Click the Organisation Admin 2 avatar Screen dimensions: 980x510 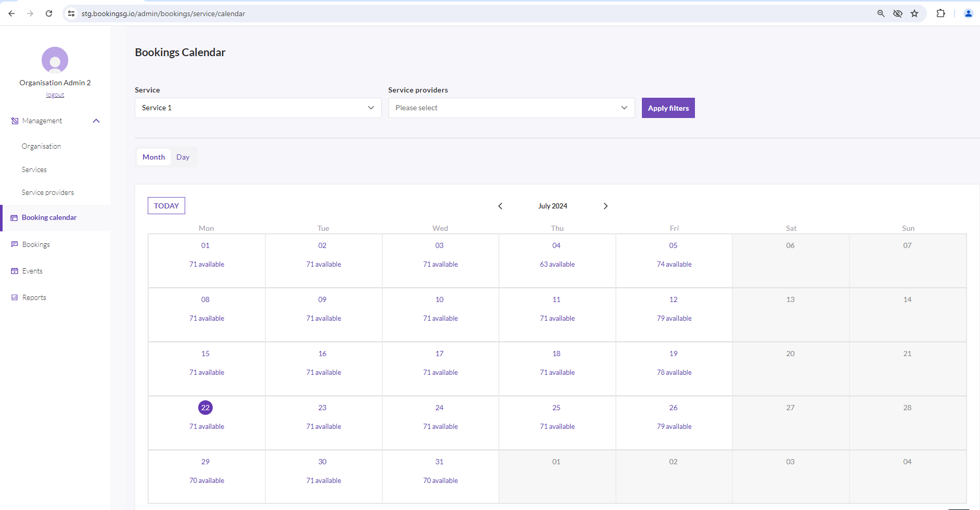pos(55,60)
